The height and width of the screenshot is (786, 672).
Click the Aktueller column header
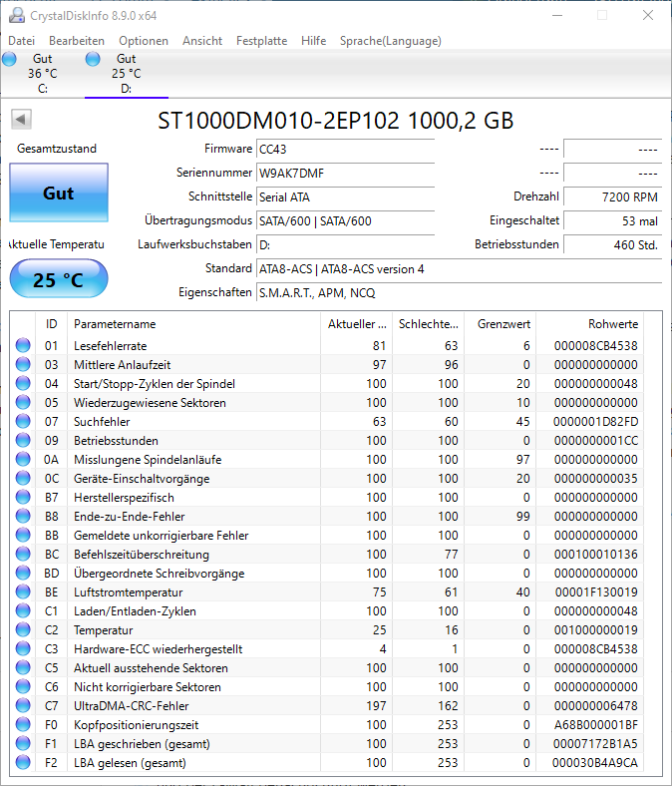click(x=356, y=324)
